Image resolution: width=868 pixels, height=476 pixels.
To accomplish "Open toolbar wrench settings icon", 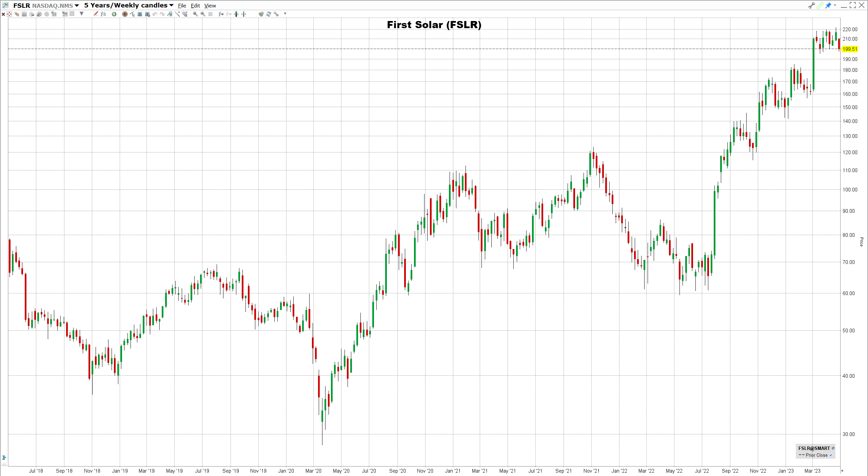I will [276, 14].
